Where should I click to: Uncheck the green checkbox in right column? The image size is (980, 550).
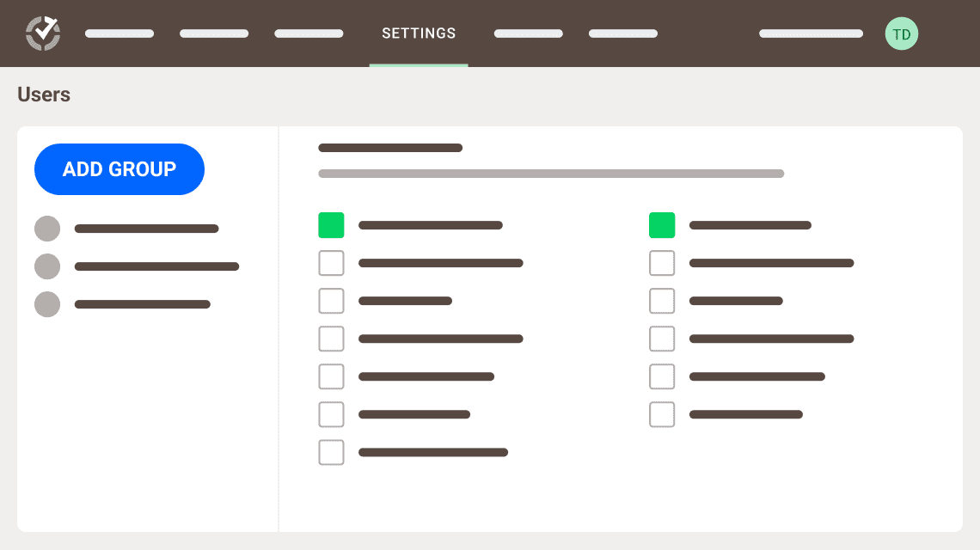click(x=662, y=225)
